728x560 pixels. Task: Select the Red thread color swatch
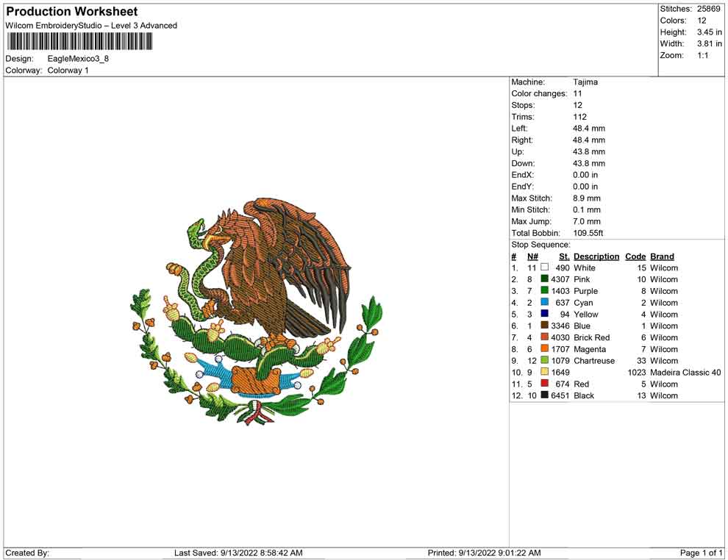pyautogui.click(x=545, y=383)
